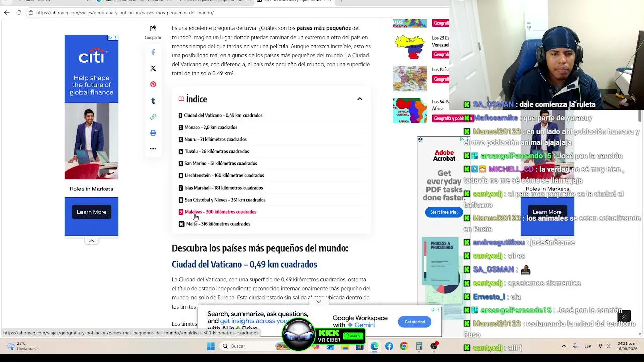Viewport: 644px width, 362px height.
Task: Open the Calculator app from the taskbar
Action: click(419, 346)
